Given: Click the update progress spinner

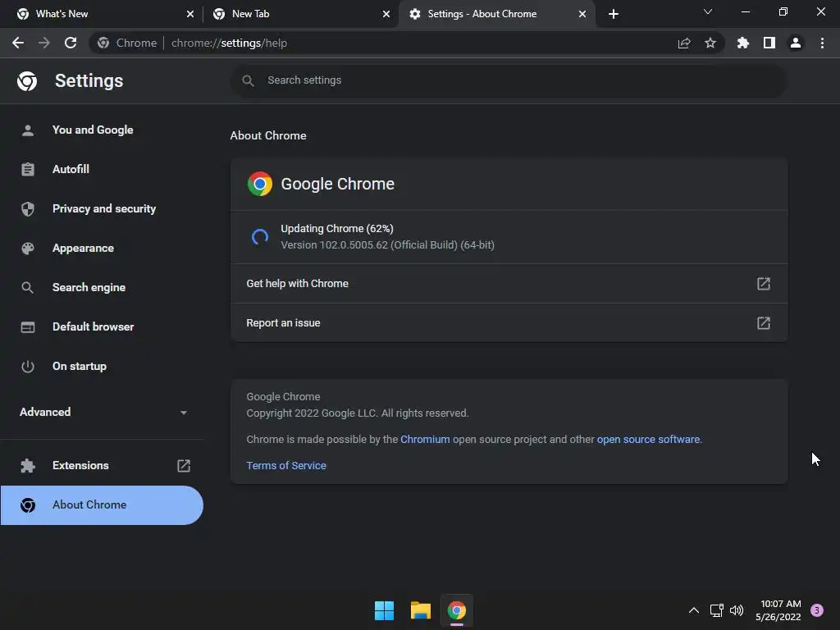Looking at the screenshot, I should [260, 237].
